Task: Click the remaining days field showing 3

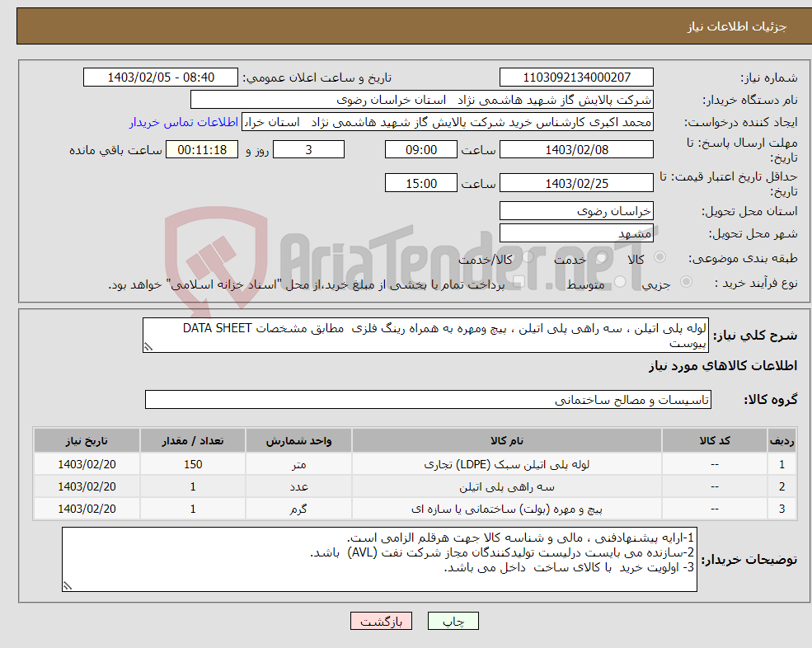Action: click(x=308, y=150)
